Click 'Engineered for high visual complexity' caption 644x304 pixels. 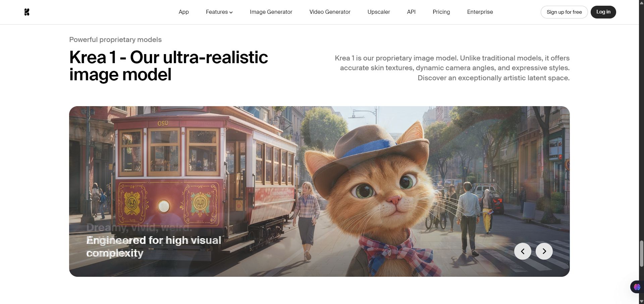(x=154, y=247)
